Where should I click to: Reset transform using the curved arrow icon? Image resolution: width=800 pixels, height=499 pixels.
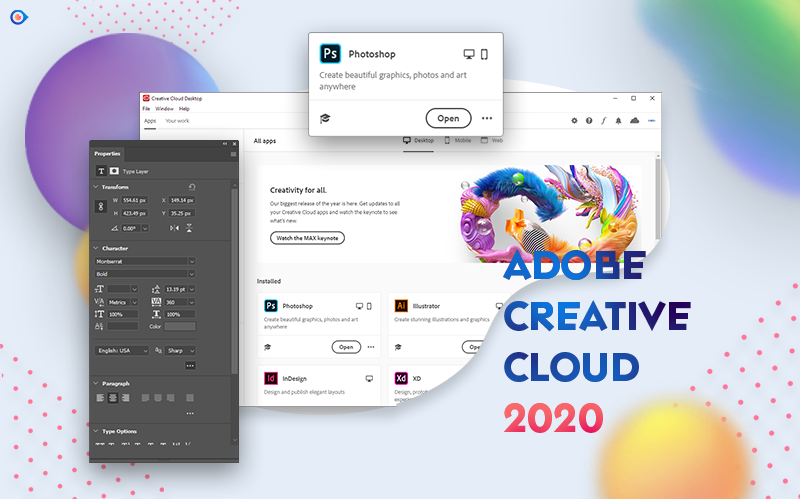pyautogui.click(x=192, y=187)
